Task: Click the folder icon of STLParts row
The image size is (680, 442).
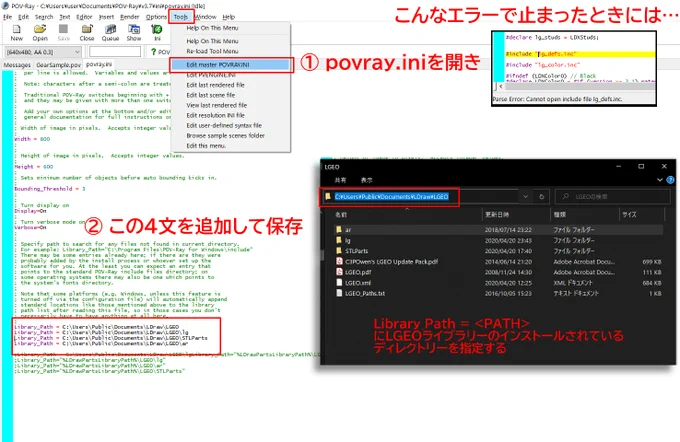Action: (x=339, y=251)
